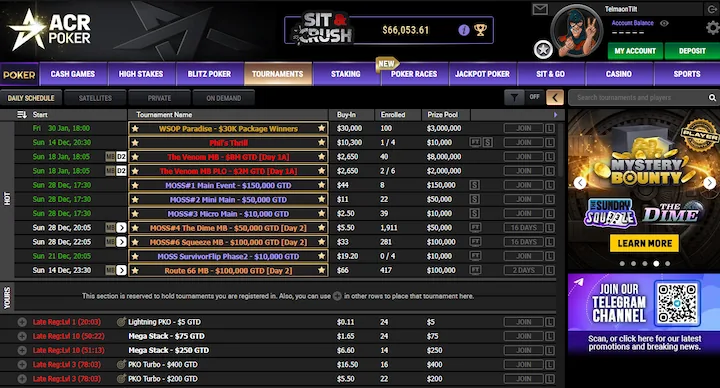Go to previous promo banner

click(579, 183)
